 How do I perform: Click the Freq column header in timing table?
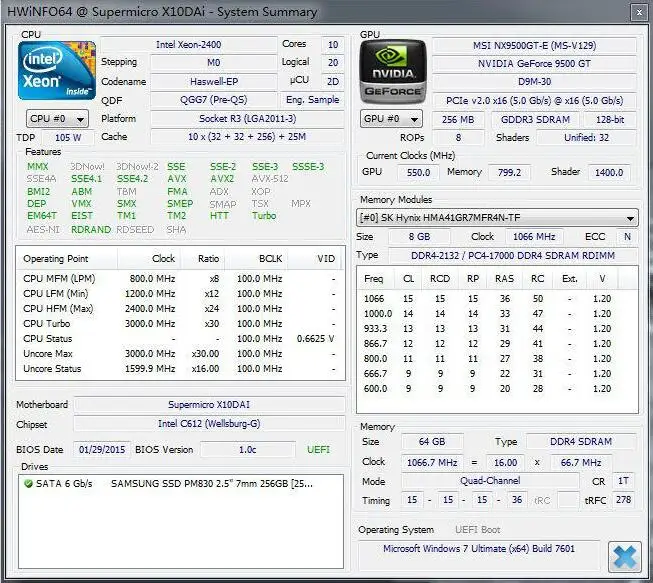tap(374, 279)
